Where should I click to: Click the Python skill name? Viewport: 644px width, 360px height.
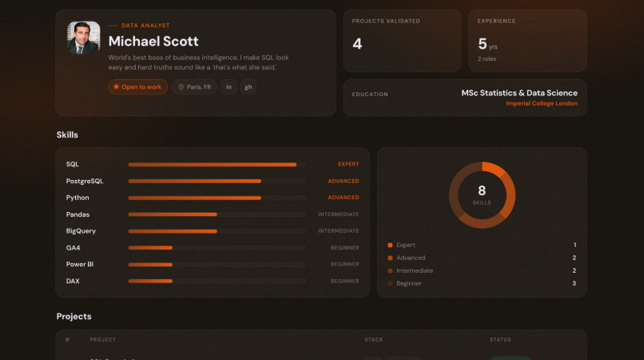(x=78, y=198)
